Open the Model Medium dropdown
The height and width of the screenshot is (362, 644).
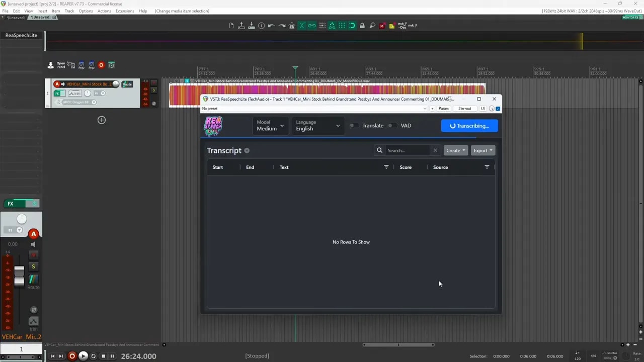tap(271, 126)
